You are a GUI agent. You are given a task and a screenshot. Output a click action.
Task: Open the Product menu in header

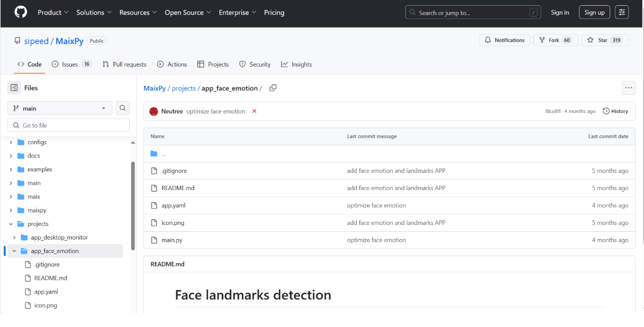[53, 12]
